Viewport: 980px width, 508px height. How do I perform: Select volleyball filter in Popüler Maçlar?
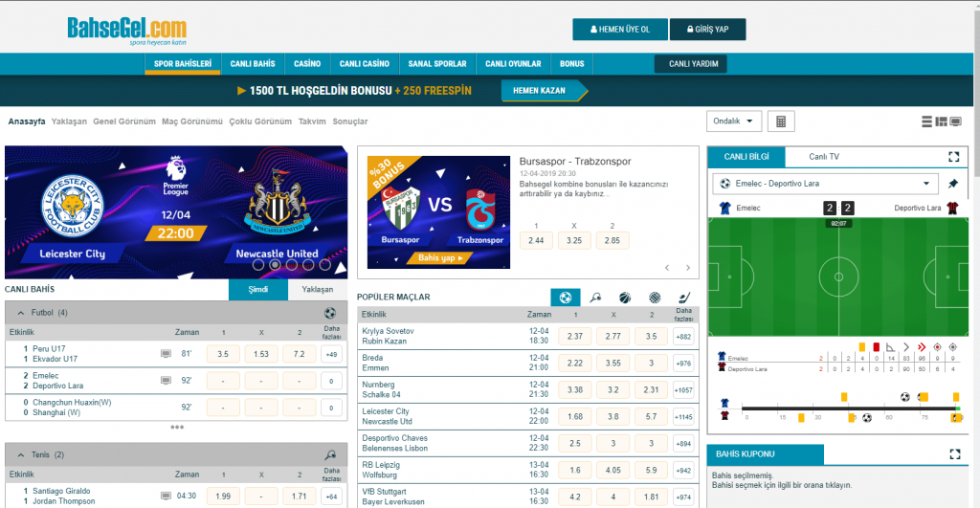(654, 298)
